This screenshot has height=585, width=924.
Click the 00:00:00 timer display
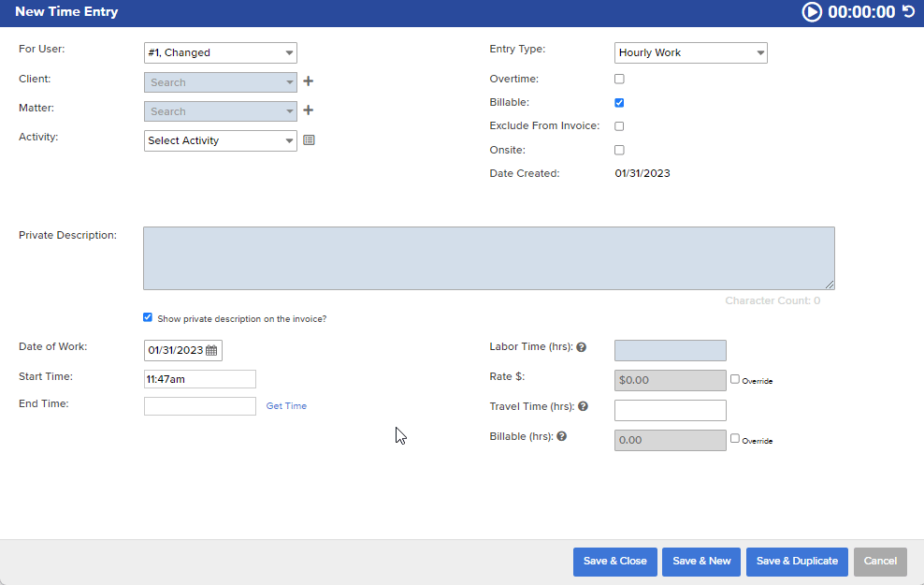861,12
